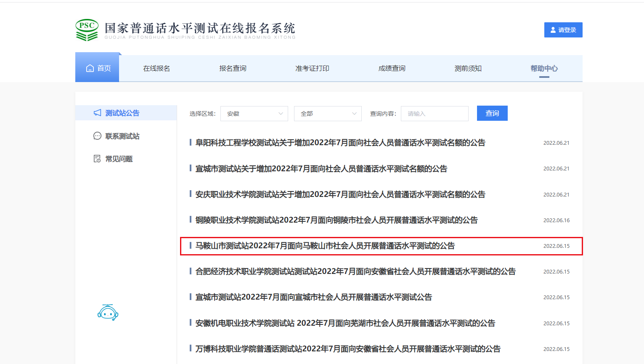
Task: Open the 合肥经济技术职业学院 announcement
Action: pos(355,271)
